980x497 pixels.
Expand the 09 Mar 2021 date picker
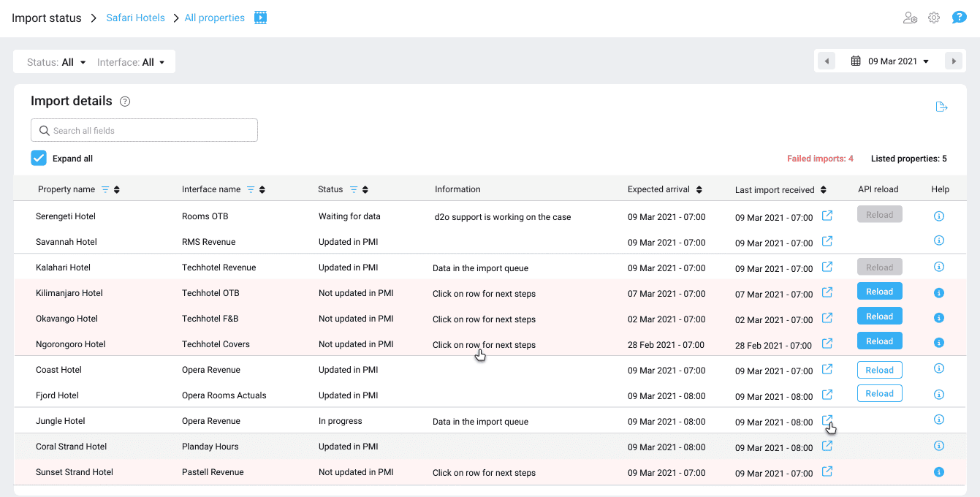click(890, 61)
